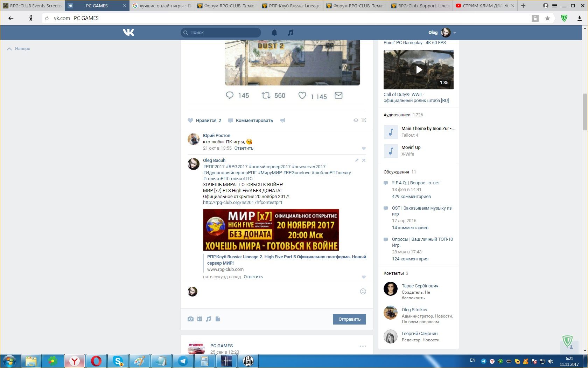Click envelope icon beside tweet counts
This screenshot has width=588, height=368.
[x=338, y=95]
